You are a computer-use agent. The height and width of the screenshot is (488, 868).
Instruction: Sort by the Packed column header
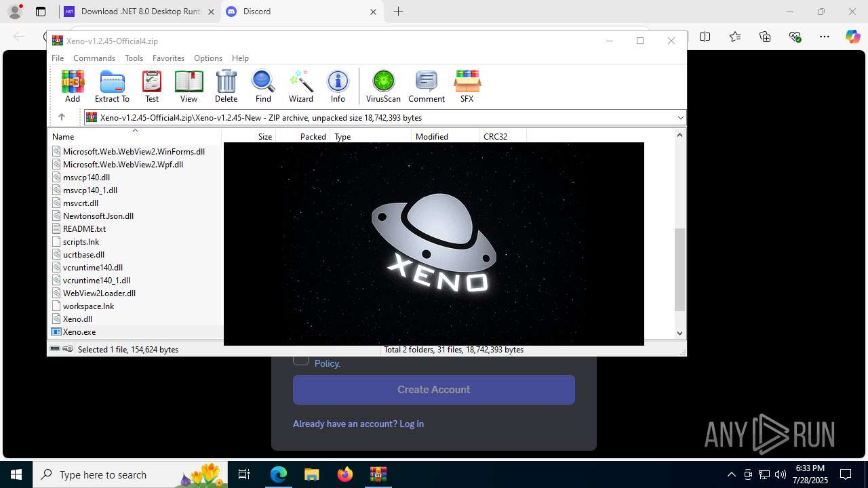click(303, 136)
